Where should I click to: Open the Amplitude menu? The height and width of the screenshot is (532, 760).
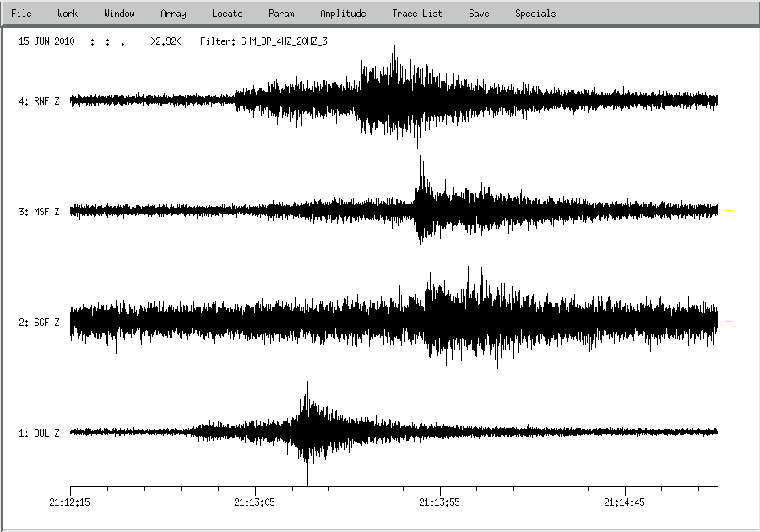[343, 14]
